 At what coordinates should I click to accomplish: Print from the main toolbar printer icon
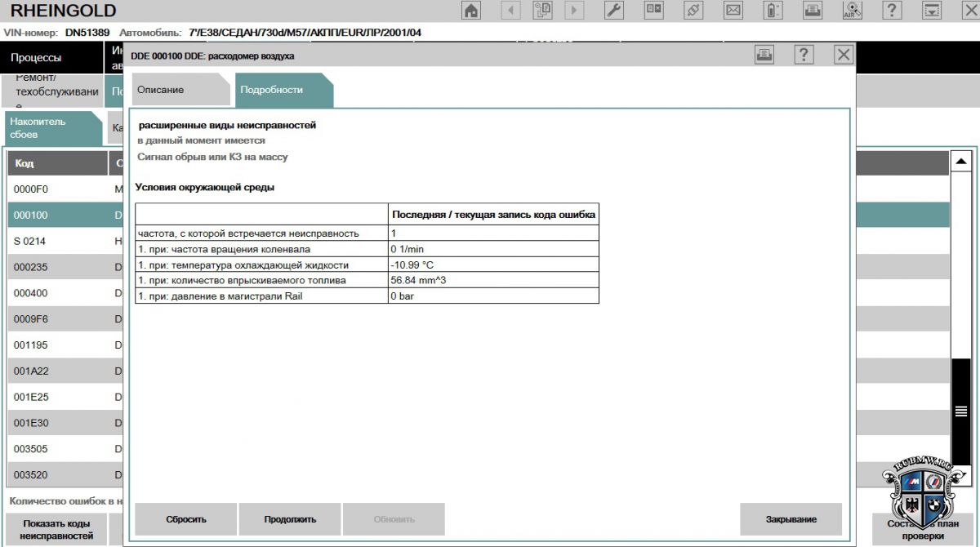pos(813,11)
